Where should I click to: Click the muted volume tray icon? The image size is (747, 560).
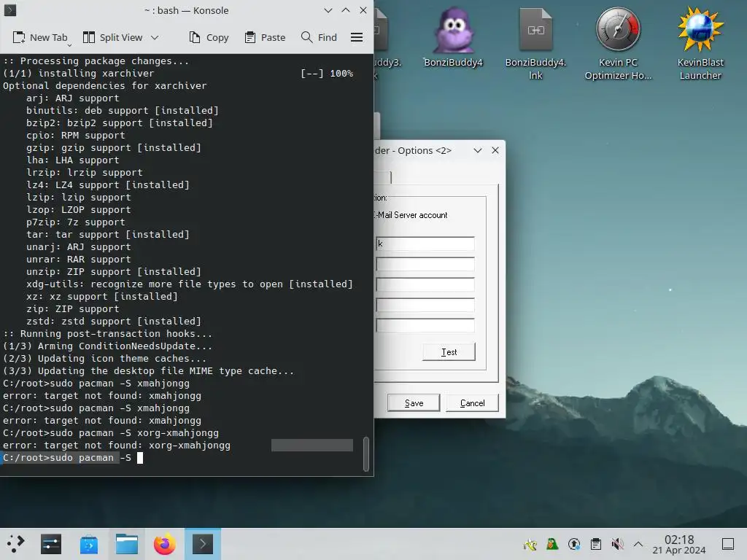tap(617, 544)
